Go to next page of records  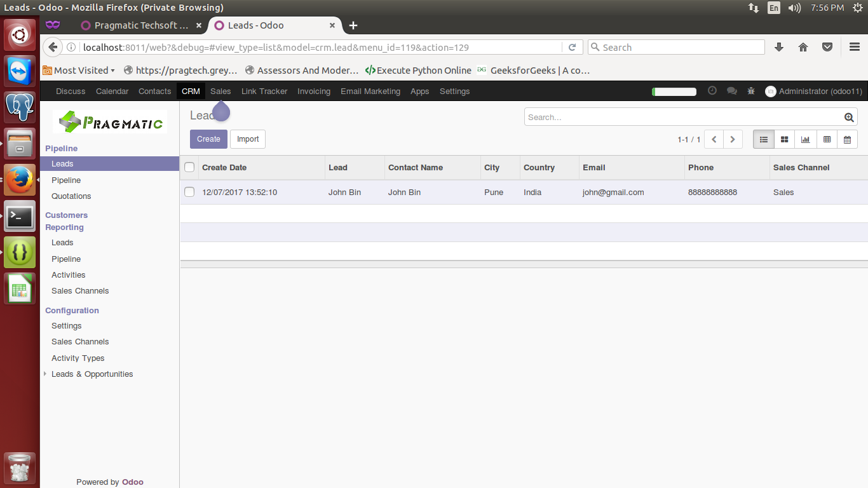[x=733, y=139]
